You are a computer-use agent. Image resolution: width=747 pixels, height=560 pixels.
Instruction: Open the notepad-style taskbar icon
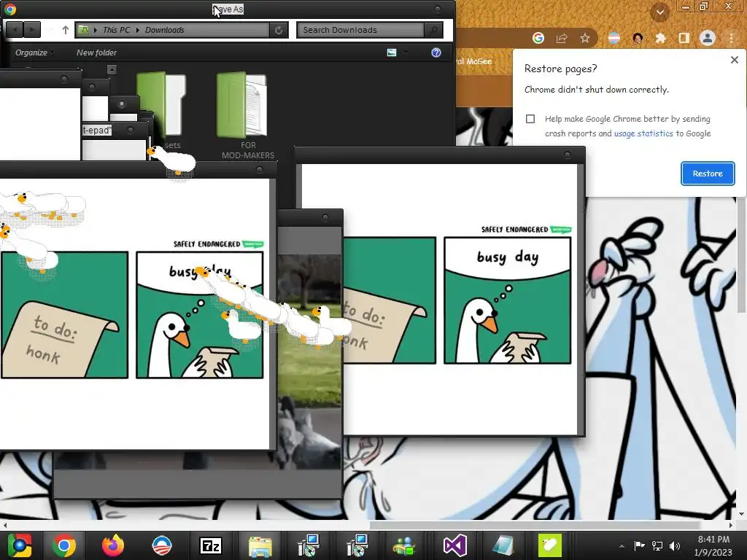[503, 545]
